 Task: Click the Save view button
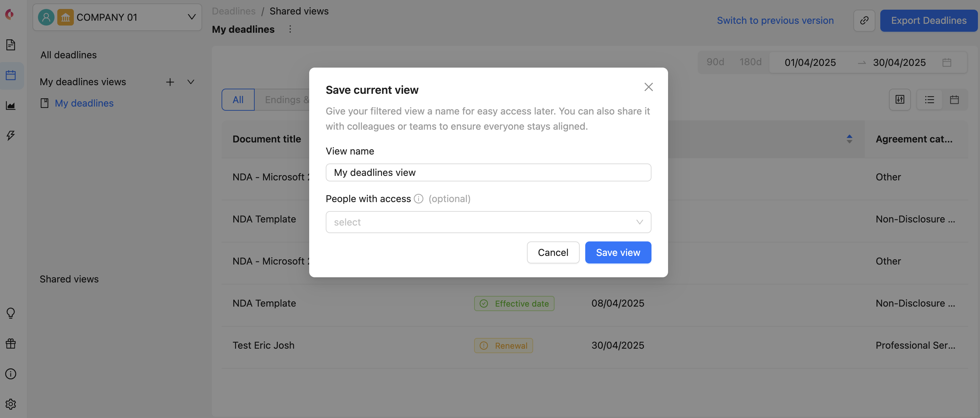[x=617, y=252]
